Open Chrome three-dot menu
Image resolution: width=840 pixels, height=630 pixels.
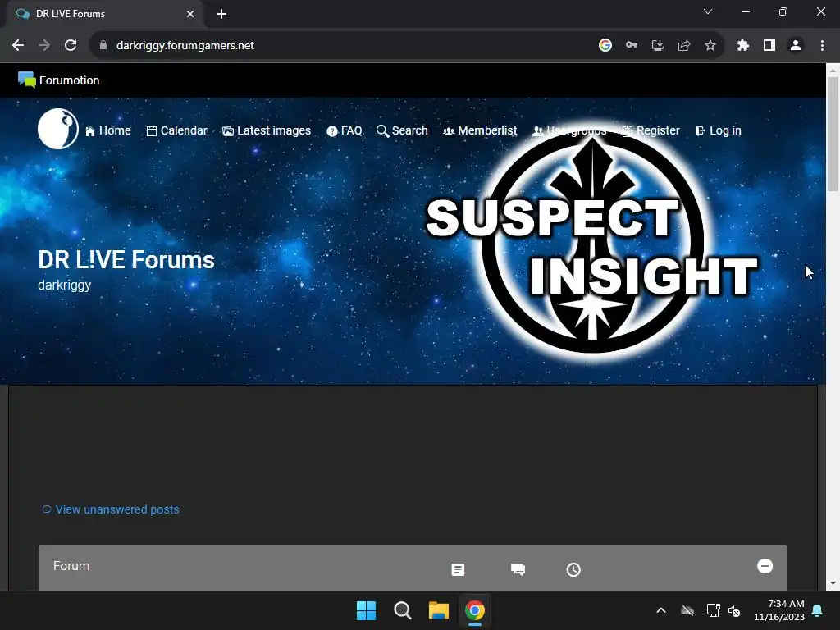822,46
